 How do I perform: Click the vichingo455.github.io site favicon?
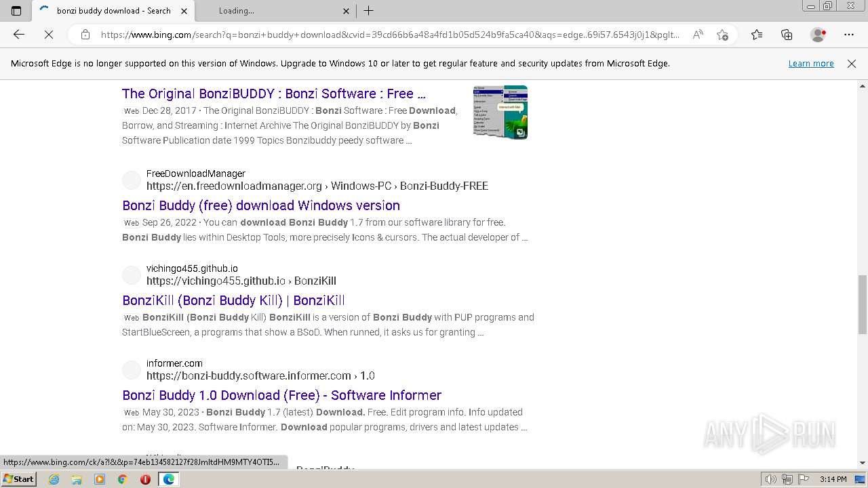pos(132,275)
